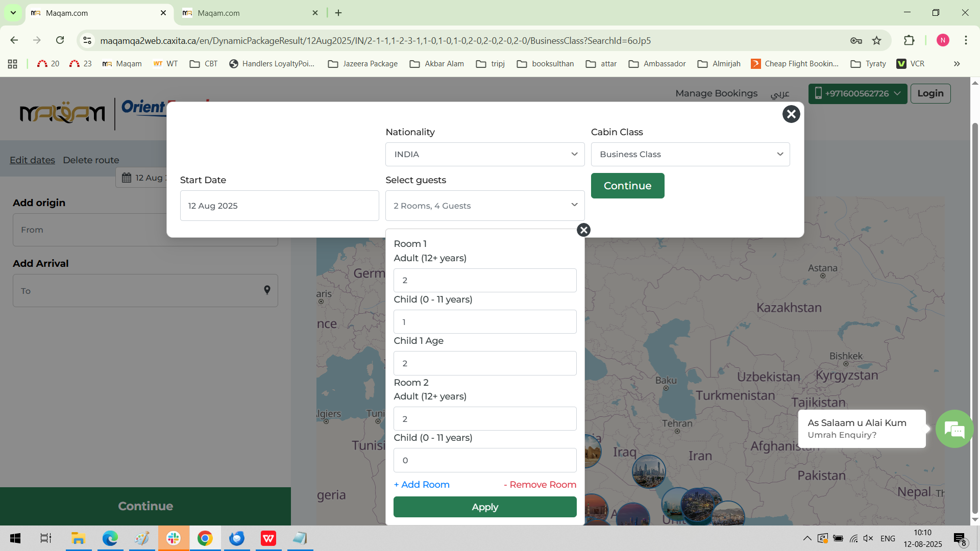Click the location pin icon in To field
Screen dimensions: 980x551
coord(267,290)
